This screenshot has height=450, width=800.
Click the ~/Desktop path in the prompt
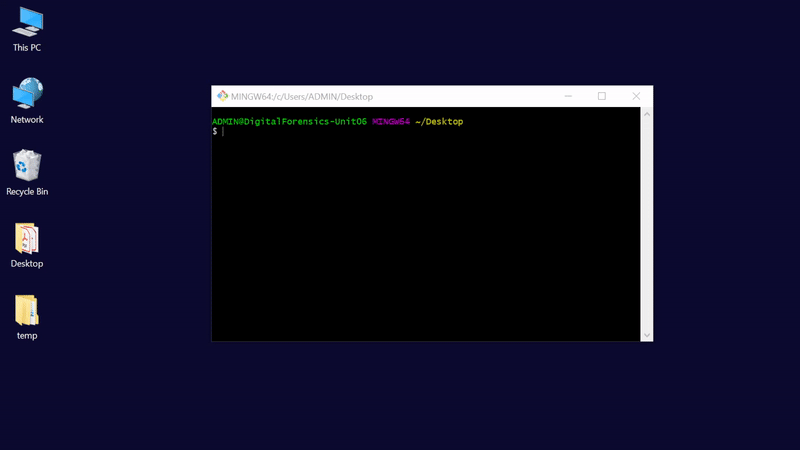tap(439, 121)
